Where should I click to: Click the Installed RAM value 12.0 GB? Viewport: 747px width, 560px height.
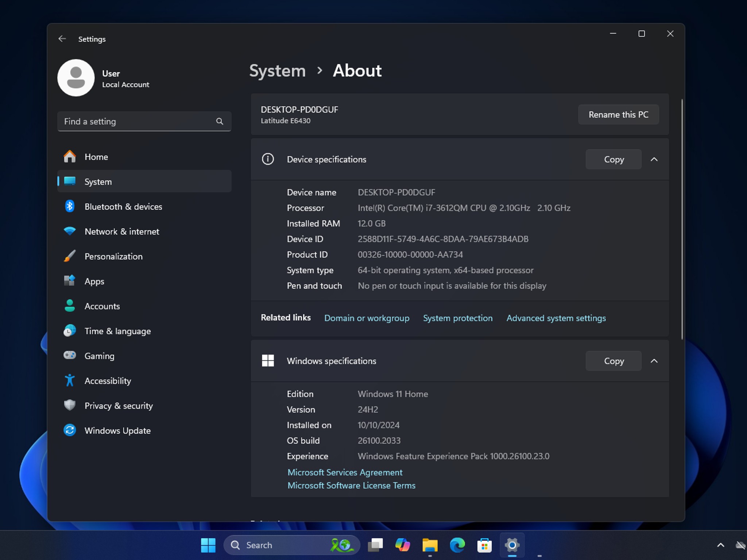point(371,223)
